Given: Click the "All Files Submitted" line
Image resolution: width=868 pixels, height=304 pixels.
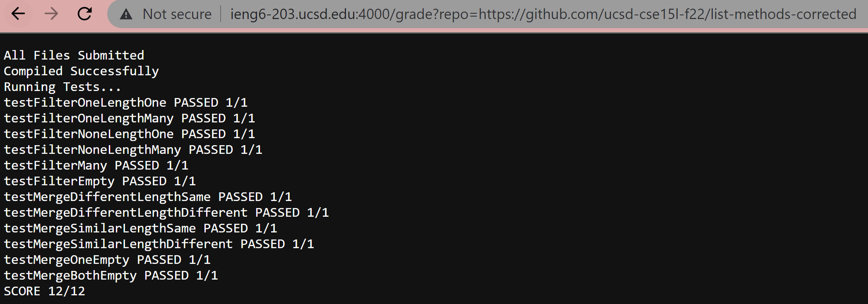Looking at the screenshot, I should (x=74, y=55).
